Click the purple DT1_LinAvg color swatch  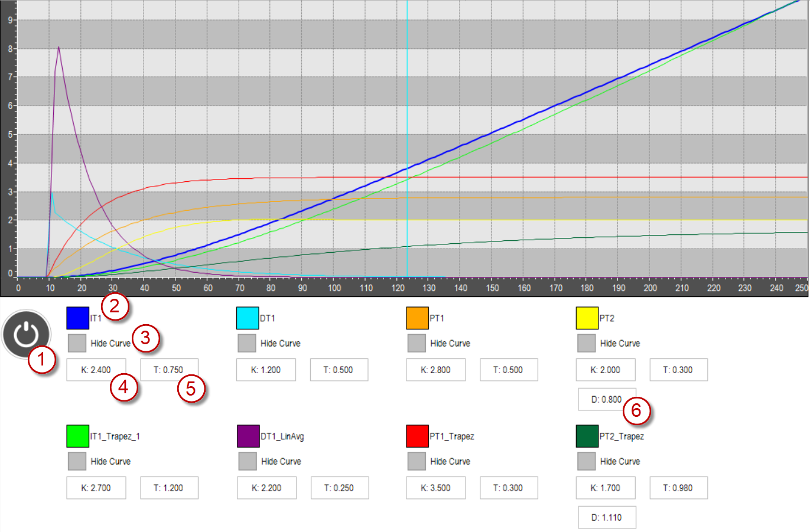[248, 436]
